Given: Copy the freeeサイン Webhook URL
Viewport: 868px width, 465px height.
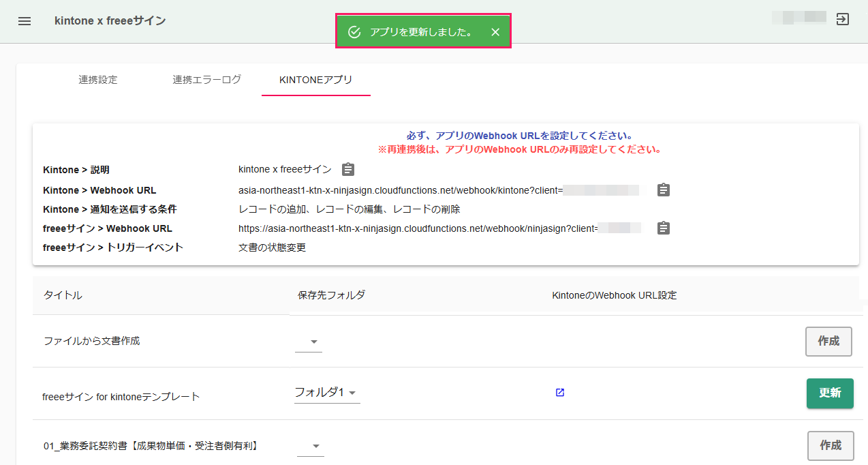Looking at the screenshot, I should click(664, 228).
